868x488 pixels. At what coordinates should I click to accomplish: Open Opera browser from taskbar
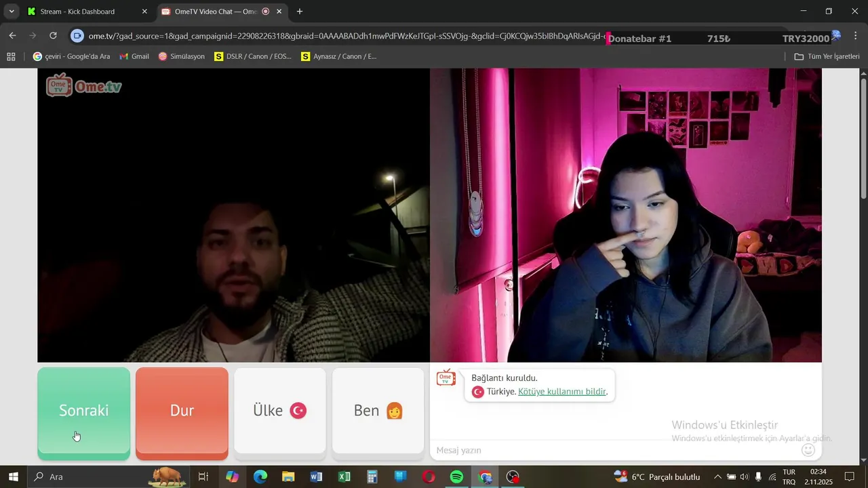pyautogui.click(x=429, y=476)
